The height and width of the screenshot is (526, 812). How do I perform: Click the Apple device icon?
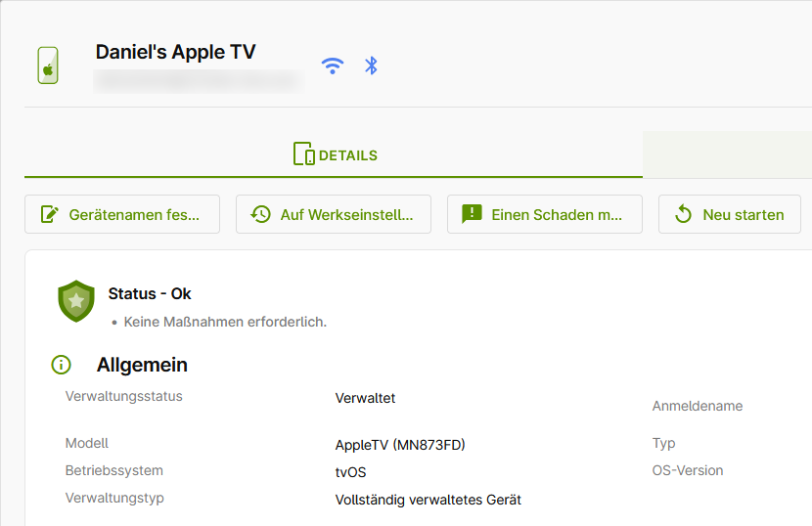coord(47,66)
